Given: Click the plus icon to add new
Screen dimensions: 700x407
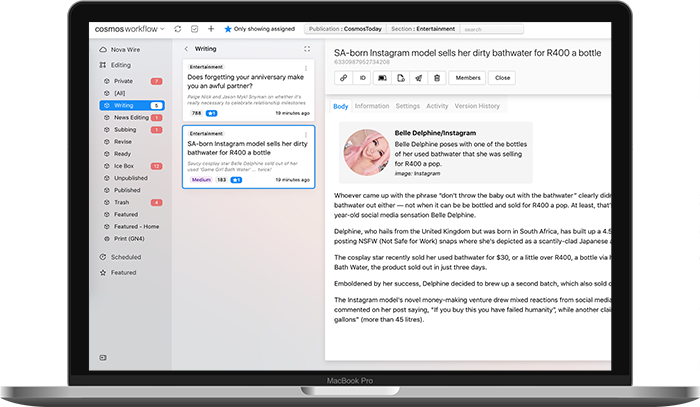Looking at the screenshot, I should (x=211, y=29).
